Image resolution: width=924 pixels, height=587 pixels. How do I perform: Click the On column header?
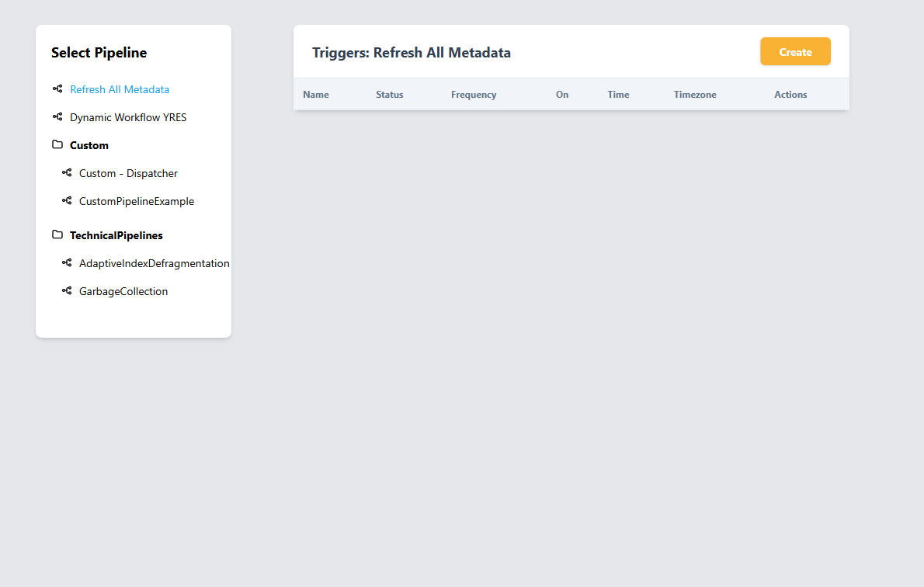click(562, 94)
